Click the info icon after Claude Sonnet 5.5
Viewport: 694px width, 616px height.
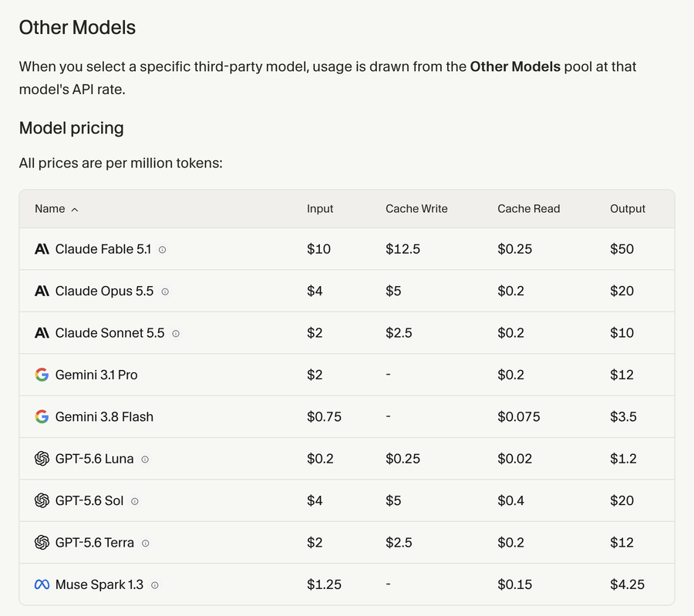[176, 334]
